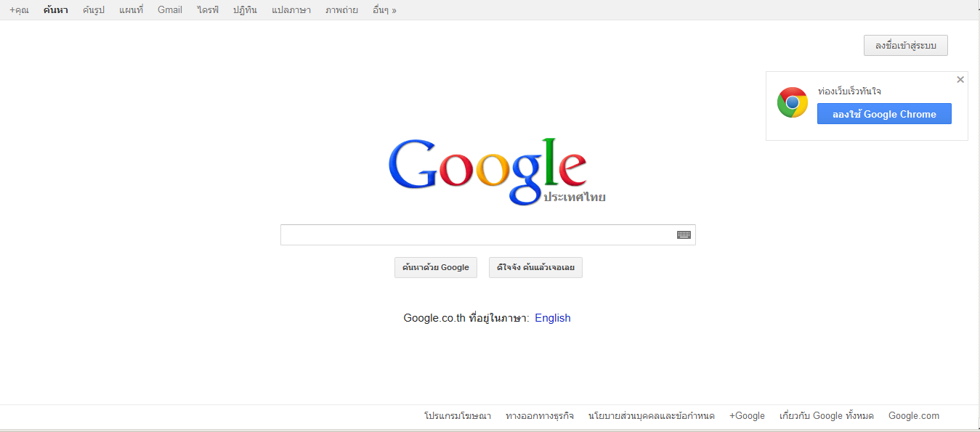Screen dimensions: 980x432
Task: Open ภาพถ่าย photos in top bar
Action: pyautogui.click(x=341, y=10)
